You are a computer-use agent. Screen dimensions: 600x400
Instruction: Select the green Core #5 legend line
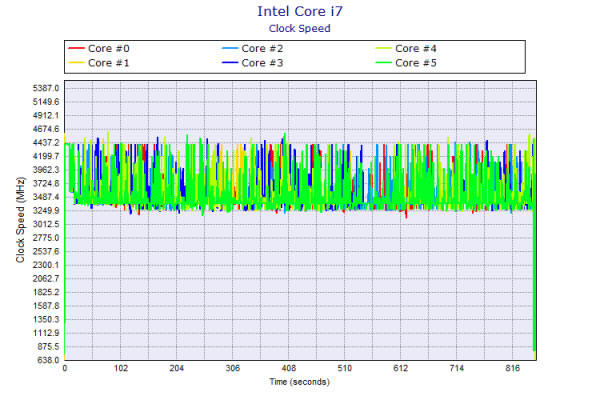384,62
